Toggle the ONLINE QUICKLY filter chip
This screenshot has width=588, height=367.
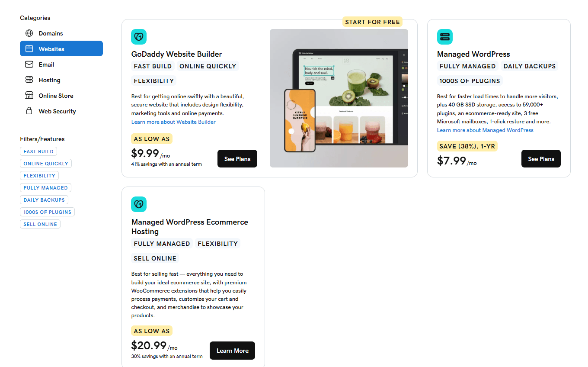[x=46, y=164]
